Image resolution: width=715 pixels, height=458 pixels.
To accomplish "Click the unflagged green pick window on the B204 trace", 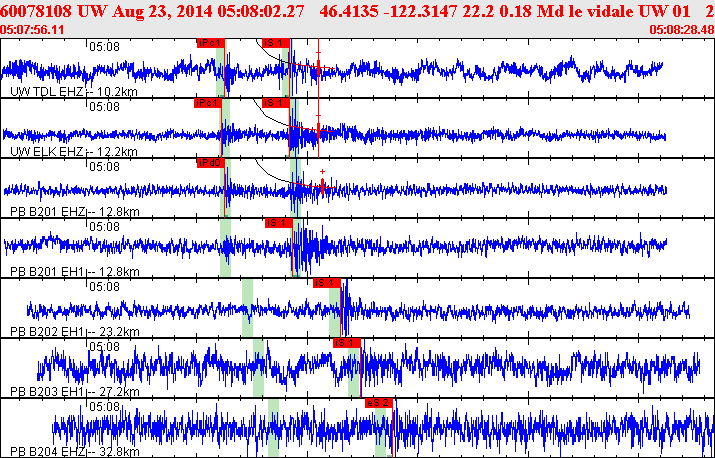I will click(x=273, y=428).
